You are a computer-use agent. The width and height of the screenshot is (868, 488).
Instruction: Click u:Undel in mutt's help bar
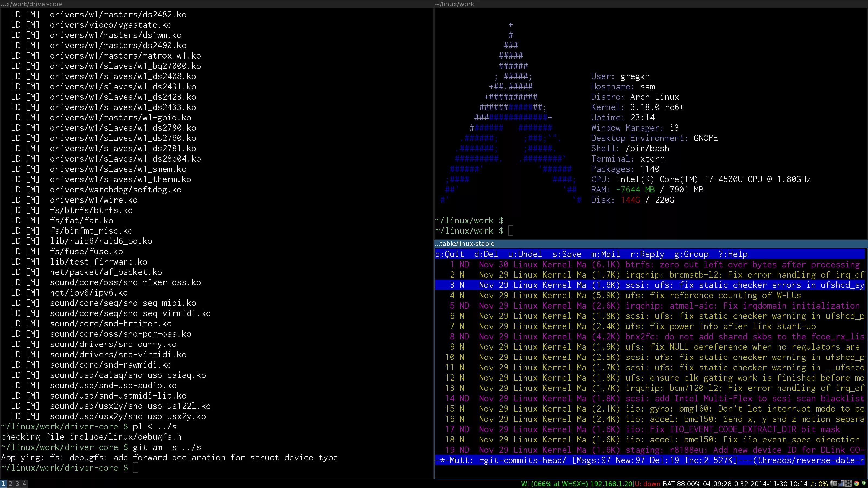[525, 254]
